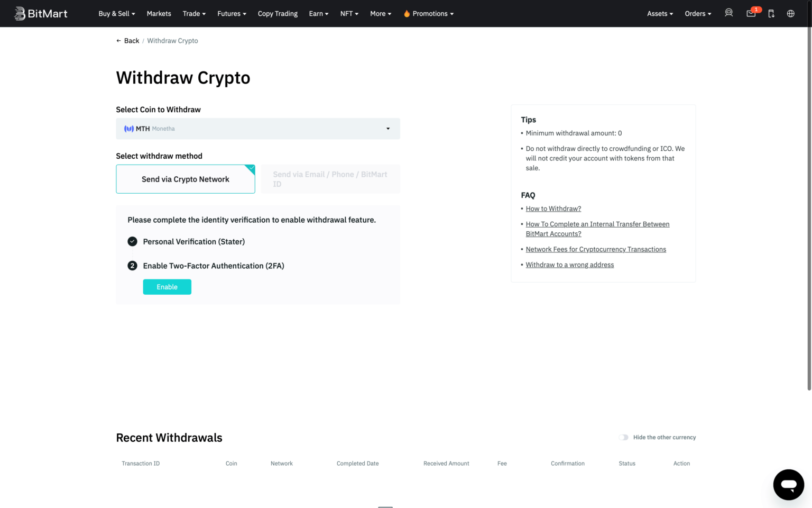Open Copy Trading page
Screen dimensions: 812x508
[278, 14]
